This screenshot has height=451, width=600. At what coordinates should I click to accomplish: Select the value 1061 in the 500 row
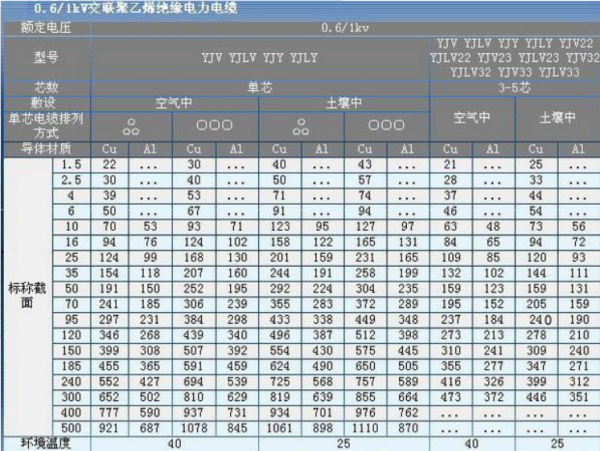coord(280,428)
